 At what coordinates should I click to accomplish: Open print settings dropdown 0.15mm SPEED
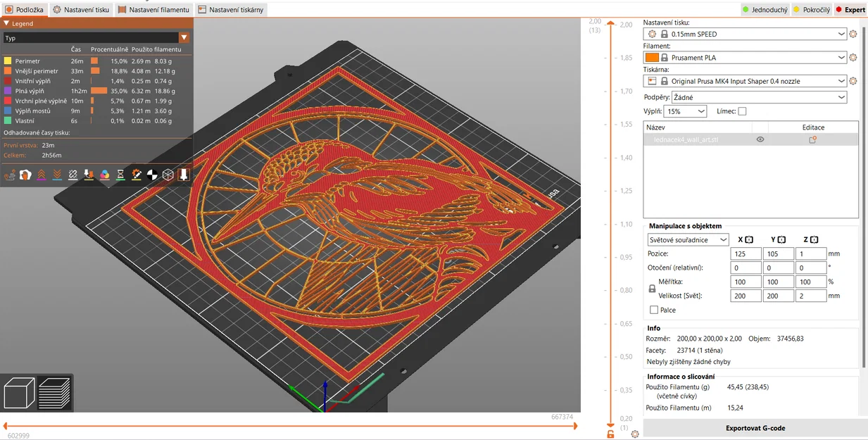pos(746,34)
